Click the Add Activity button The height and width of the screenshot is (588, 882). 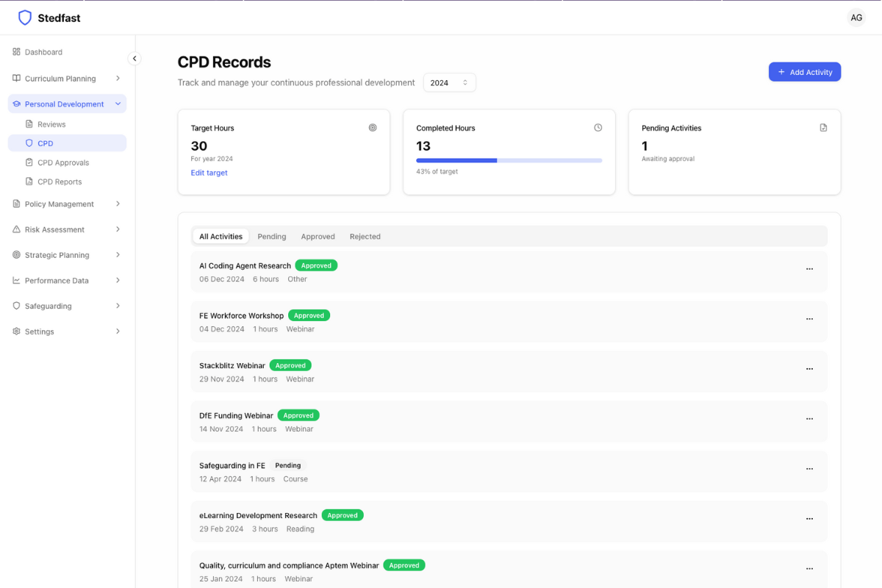click(804, 72)
